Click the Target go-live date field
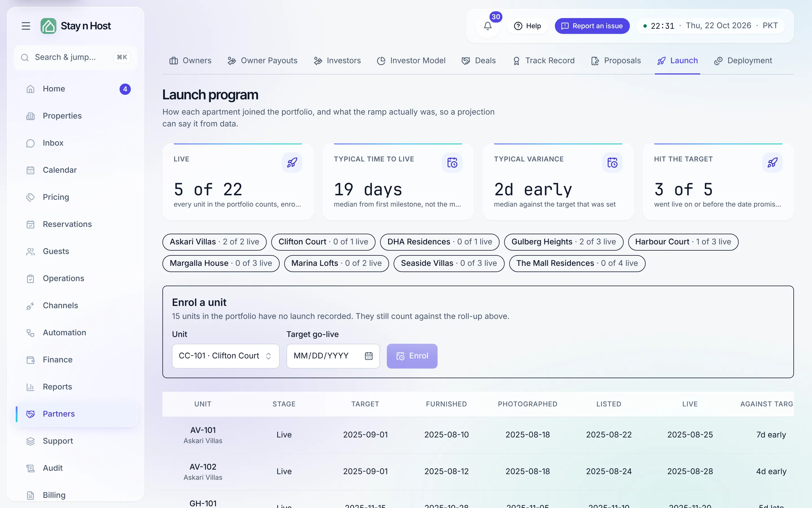The height and width of the screenshot is (508, 812). [x=333, y=356]
